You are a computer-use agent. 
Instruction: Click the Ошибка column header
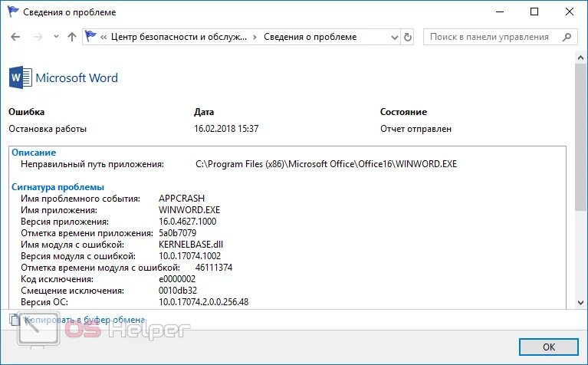click(27, 112)
